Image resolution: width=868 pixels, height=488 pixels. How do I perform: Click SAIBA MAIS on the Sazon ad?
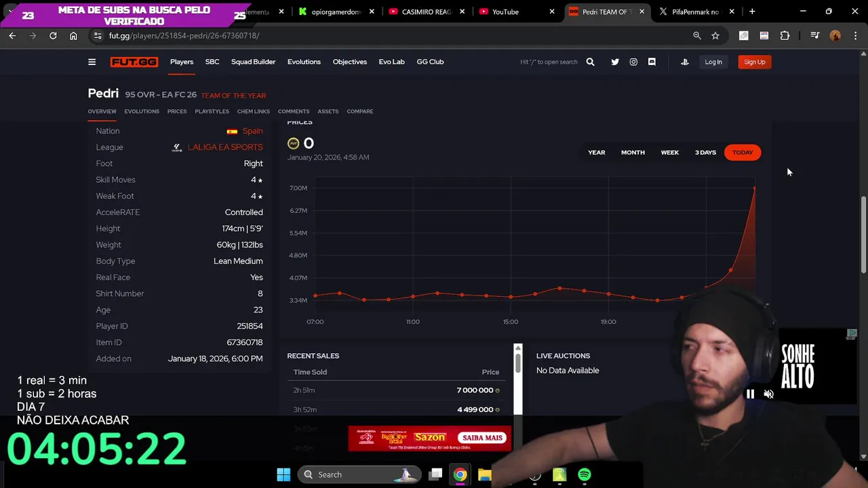482,438
